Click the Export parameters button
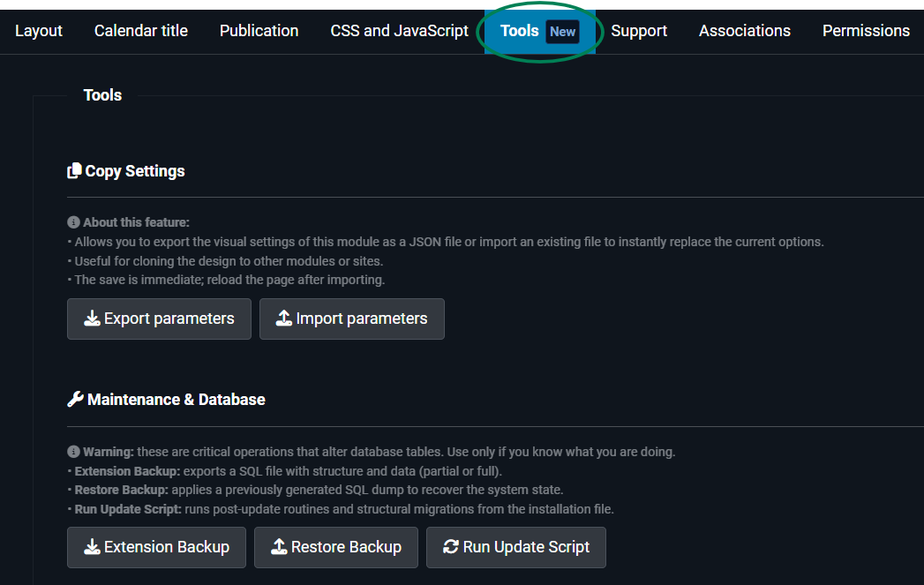This screenshot has width=924, height=585. [159, 319]
